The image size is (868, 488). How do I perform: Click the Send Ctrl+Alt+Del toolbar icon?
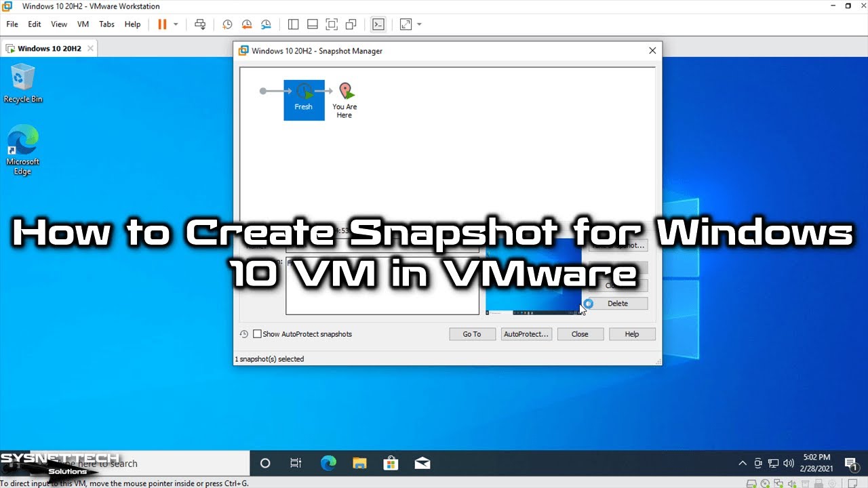(200, 24)
